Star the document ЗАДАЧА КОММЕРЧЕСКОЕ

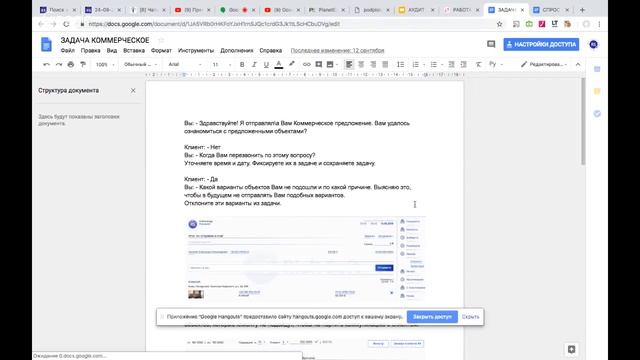pyautogui.click(x=161, y=40)
